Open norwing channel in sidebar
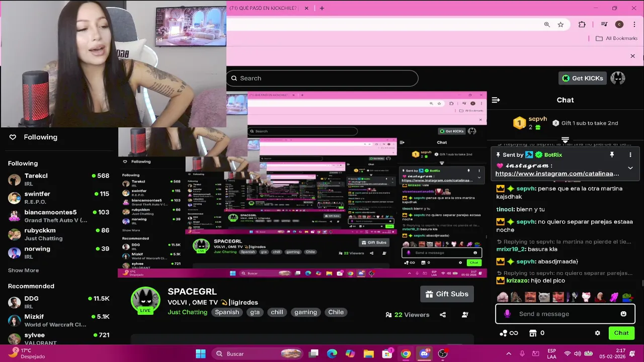Image resolution: width=644 pixels, height=362 pixels. tap(58, 252)
